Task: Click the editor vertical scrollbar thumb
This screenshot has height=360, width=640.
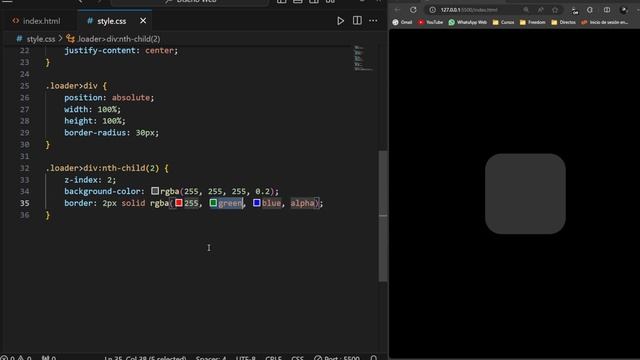Action: coord(382,216)
